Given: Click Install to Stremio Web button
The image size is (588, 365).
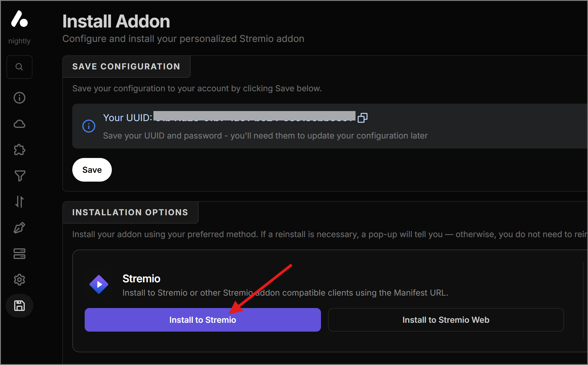Looking at the screenshot, I should tap(446, 320).
